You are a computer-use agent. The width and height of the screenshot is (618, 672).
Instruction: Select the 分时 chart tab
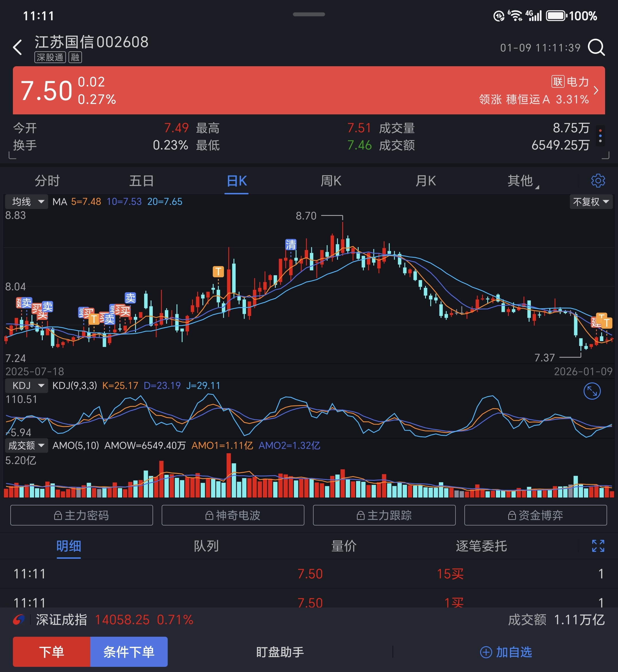pyautogui.click(x=47, y=181)
